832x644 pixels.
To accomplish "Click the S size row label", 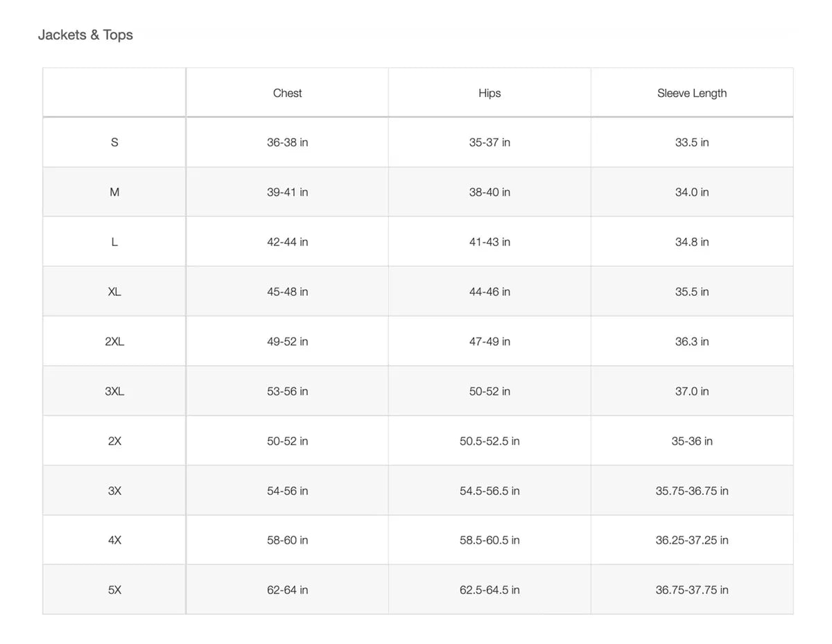I will click(114, 142).
